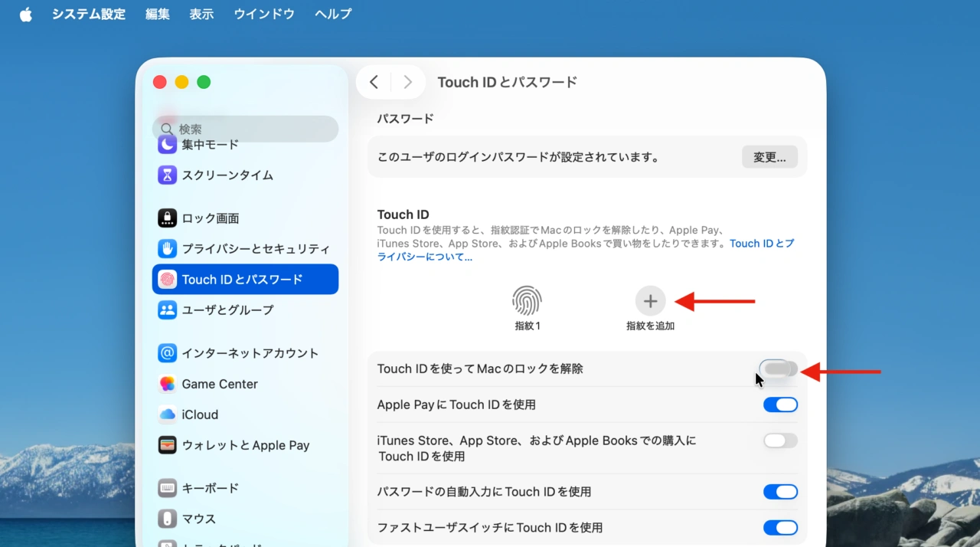Click the 変更 password button
This screenshot has height=547, width=980.
tap(769, 156)
